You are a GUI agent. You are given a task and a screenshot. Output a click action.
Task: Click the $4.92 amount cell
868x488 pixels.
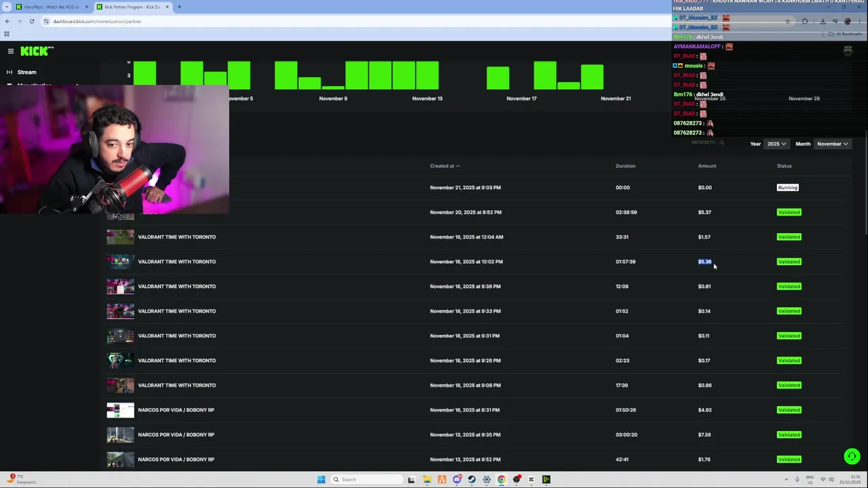click(705, 410)
